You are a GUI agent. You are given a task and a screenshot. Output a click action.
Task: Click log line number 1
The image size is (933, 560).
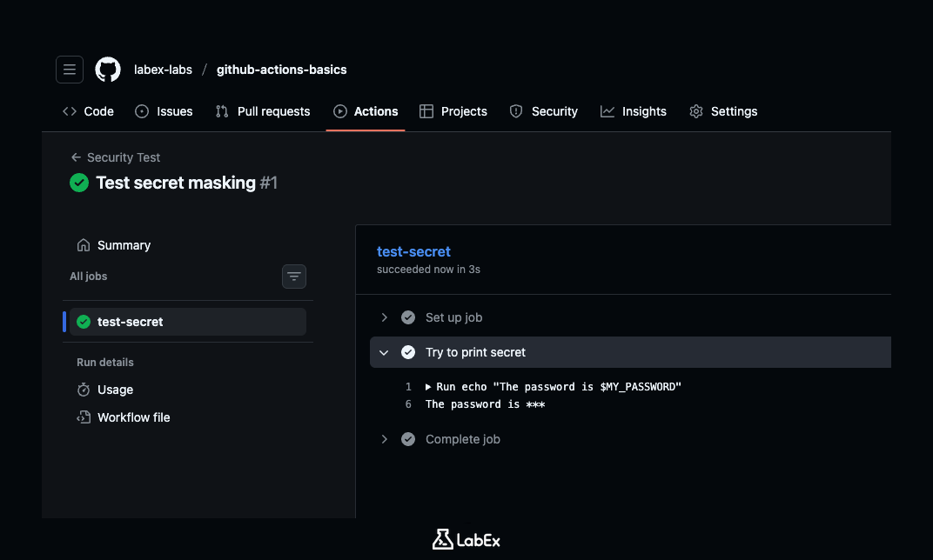click(408, 387)
